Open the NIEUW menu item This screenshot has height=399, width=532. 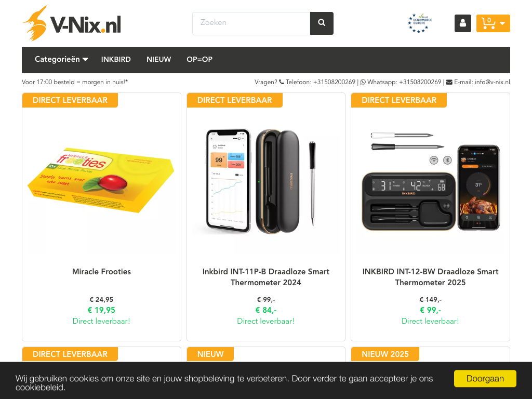(x=159, y=59)
